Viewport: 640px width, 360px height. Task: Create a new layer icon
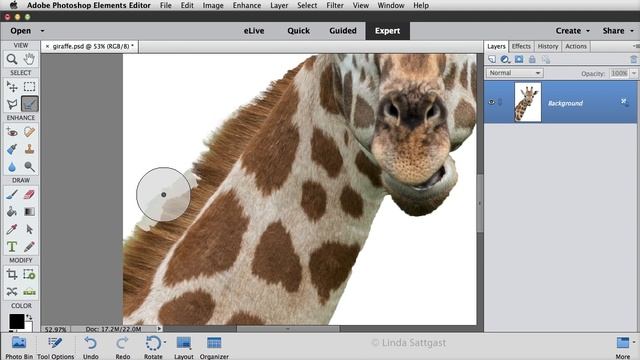point(492,60)
